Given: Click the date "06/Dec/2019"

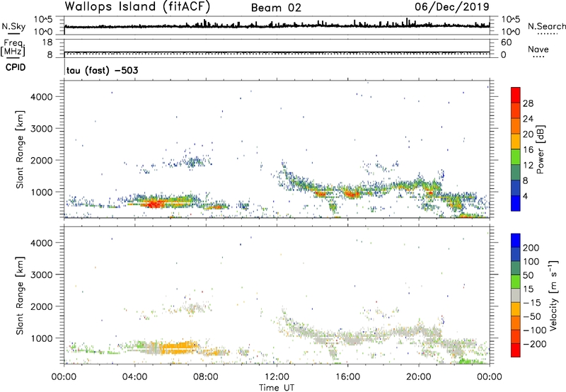Looking at the screenshot, I should (452, 6).
